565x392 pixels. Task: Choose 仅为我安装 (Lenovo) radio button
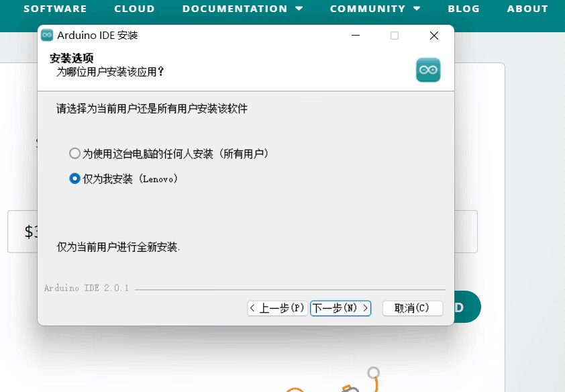75,179
